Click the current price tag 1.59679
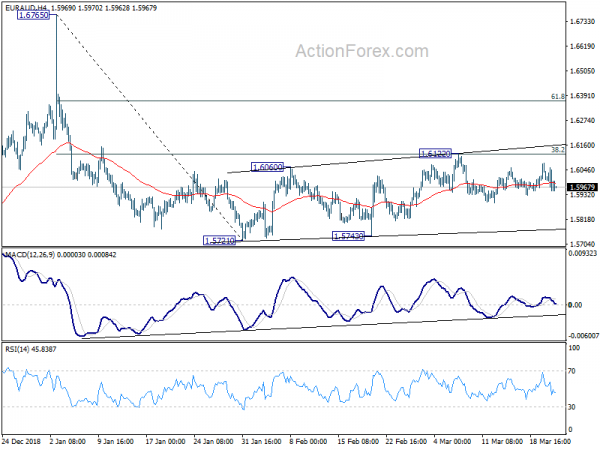The width and height of the screenshot is (600, 450). click(582, 187)
